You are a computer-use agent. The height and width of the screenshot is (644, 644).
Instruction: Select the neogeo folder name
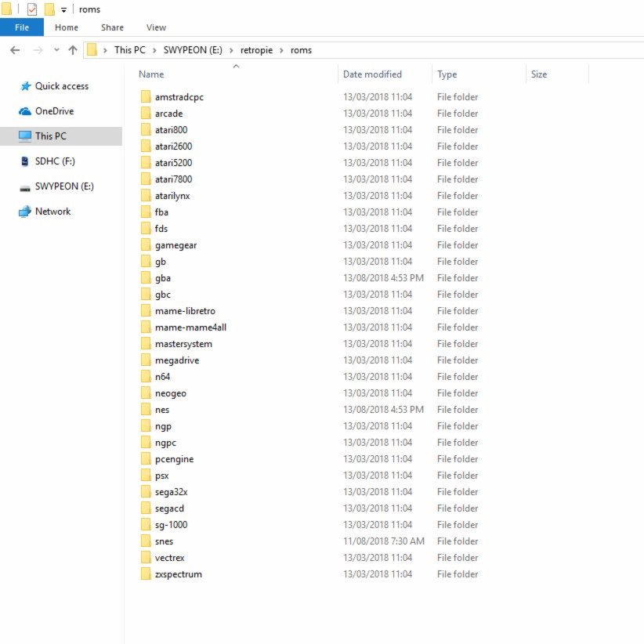171,393
